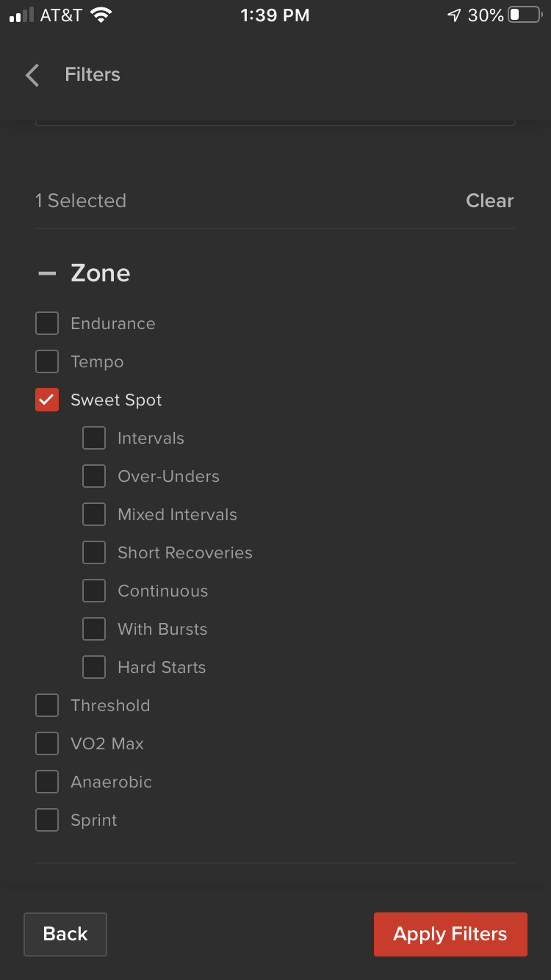
Task: Tap the Wi-Fi icon in status bar
Action: (101, 15)
